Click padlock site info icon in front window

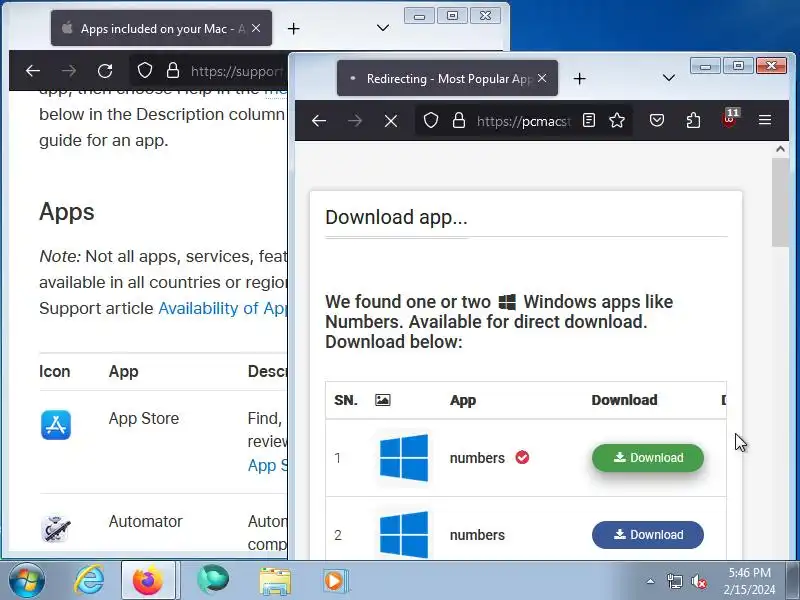(x=459, y=120)
